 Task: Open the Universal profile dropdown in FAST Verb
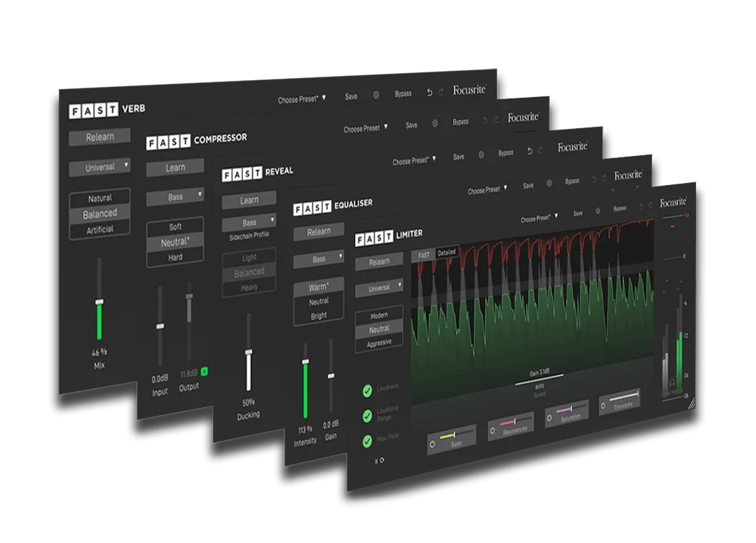point(100,167)
